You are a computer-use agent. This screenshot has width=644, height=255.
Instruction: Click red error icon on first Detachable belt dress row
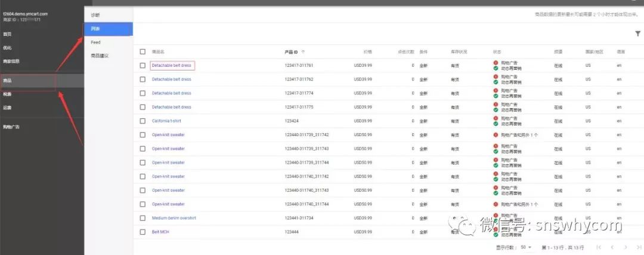coord(496,63)
